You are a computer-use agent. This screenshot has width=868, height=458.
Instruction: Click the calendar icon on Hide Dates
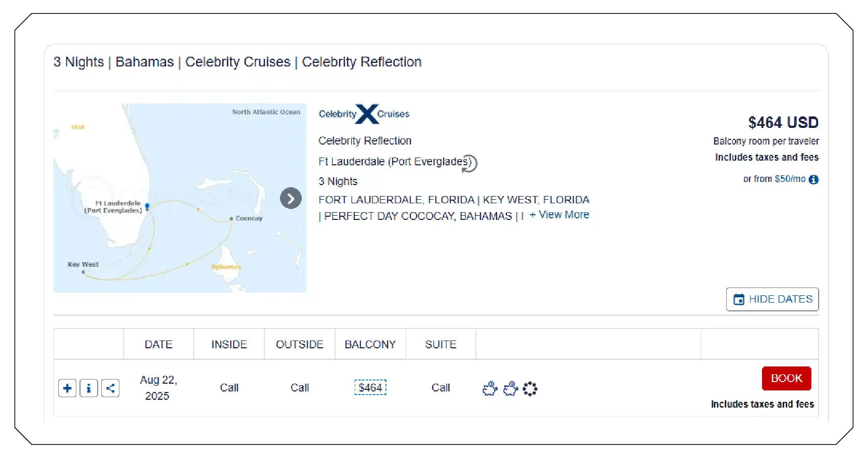click(738, 299)
